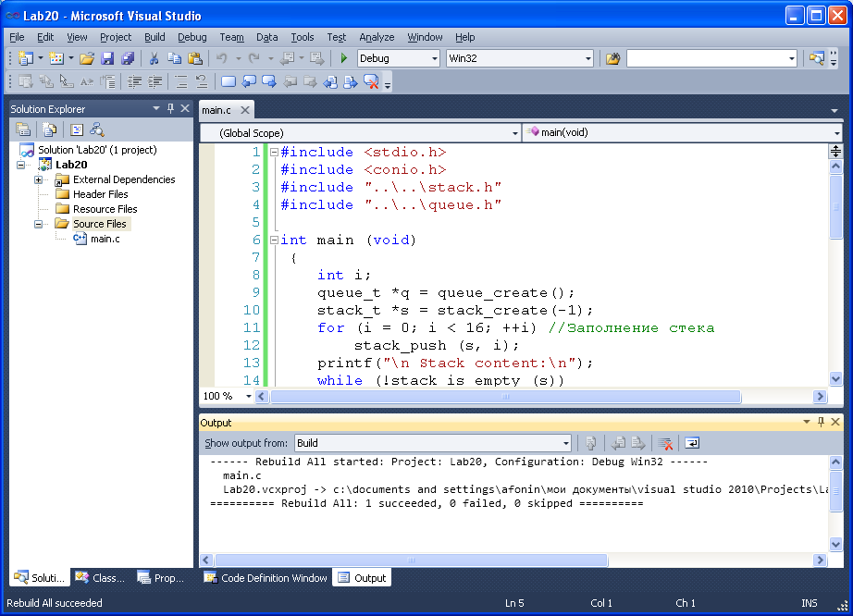Expand External Dependencies folder
Viewport: 853px width, 616px height.
tap(38, 179)
